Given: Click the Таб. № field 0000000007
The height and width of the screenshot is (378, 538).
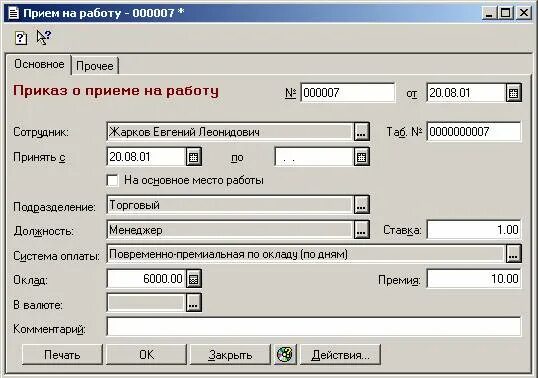Looking at the screenshot, I should point(474,131).
